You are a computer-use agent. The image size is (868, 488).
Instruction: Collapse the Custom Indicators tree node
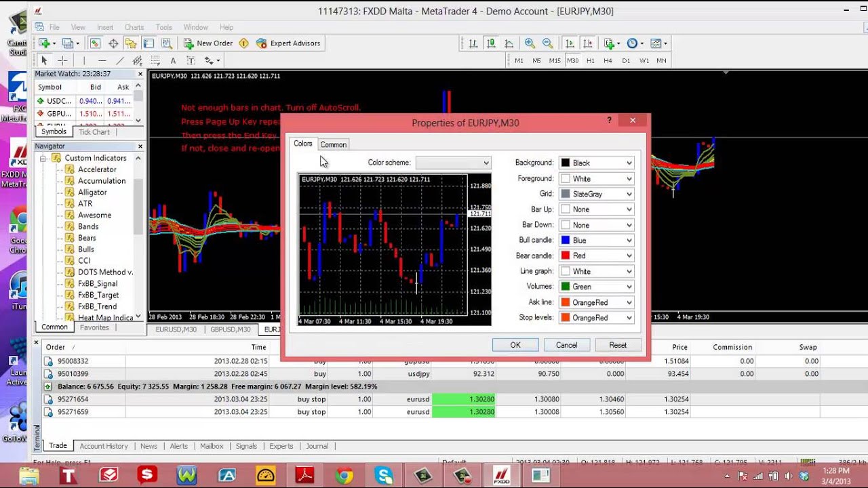43,158
